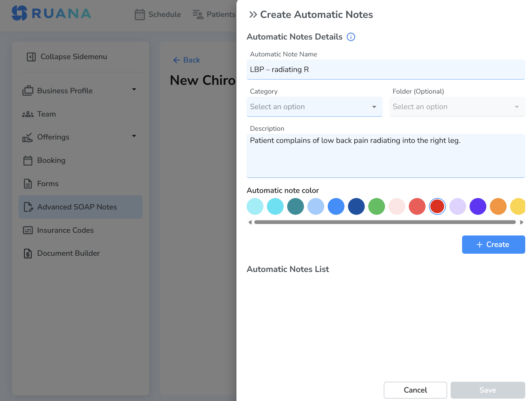Click the Save button
Screen dimensions: 532x401
click(488, 390)
